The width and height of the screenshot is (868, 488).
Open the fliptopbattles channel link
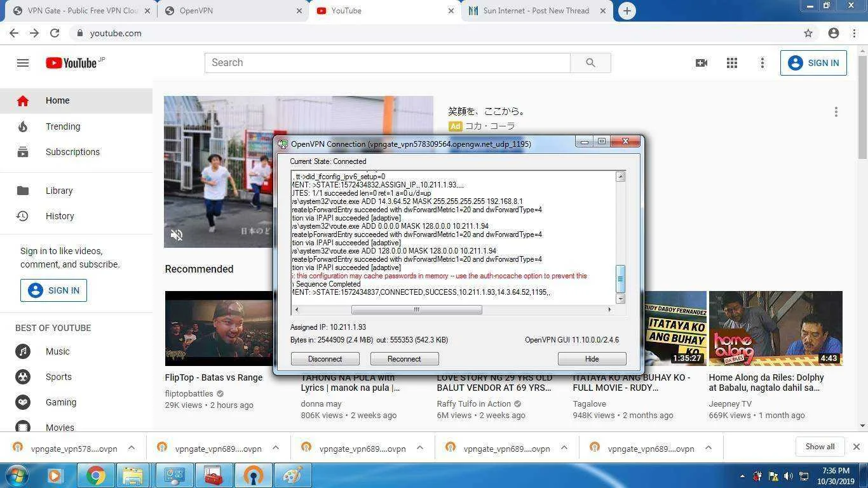pyautogui.click(x=189, y=393)
